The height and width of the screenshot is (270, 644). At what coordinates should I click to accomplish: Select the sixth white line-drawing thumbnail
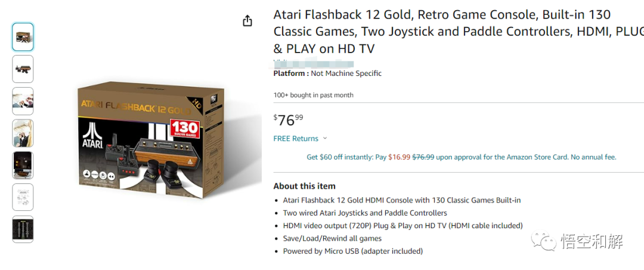[23, 197]
